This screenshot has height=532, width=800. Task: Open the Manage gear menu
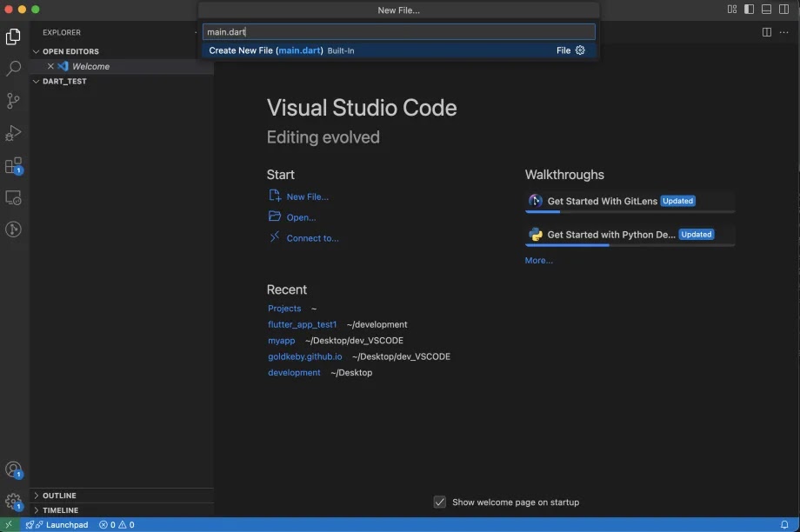point(13,502)
